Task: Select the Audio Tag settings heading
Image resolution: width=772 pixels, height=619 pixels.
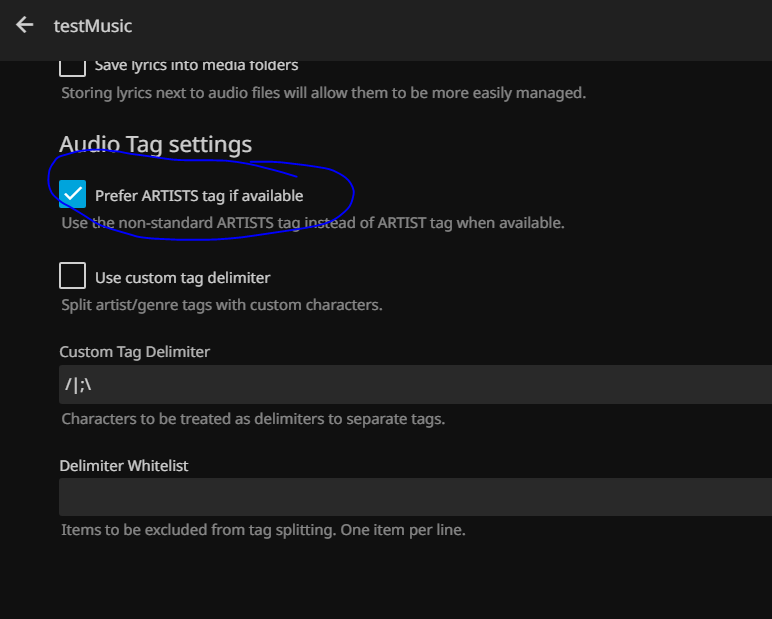Action: [155, 145]
